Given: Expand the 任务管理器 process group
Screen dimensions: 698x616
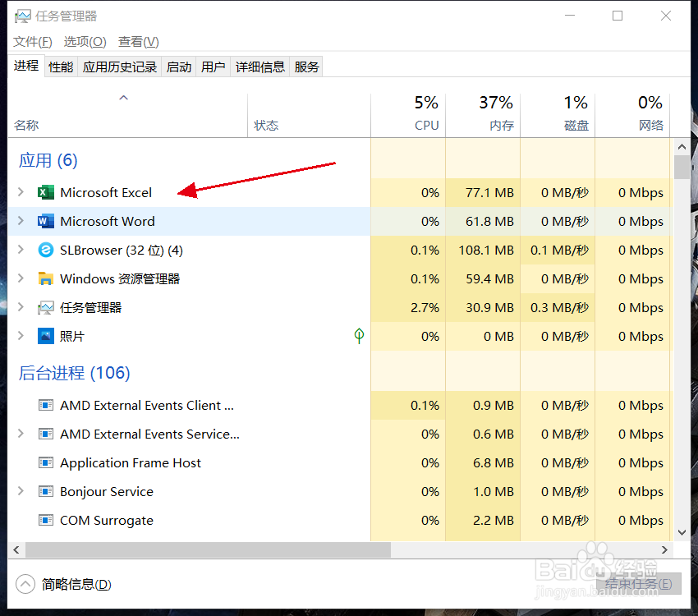Looking at the screenshot, I should click(21, 307).
